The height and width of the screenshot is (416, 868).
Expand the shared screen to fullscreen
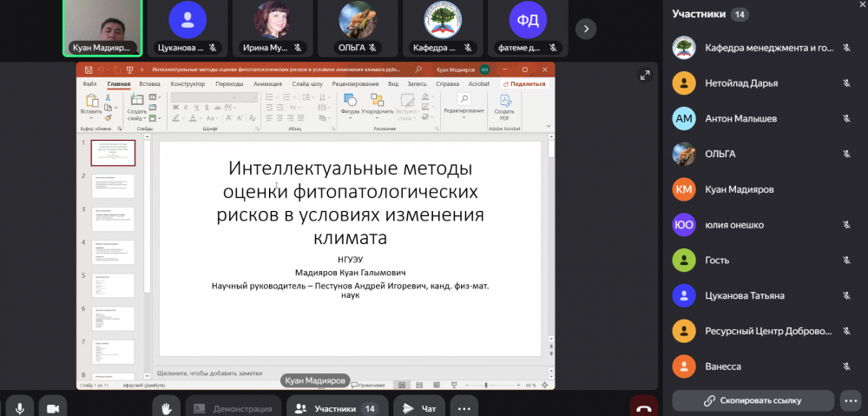pos(644,76)
